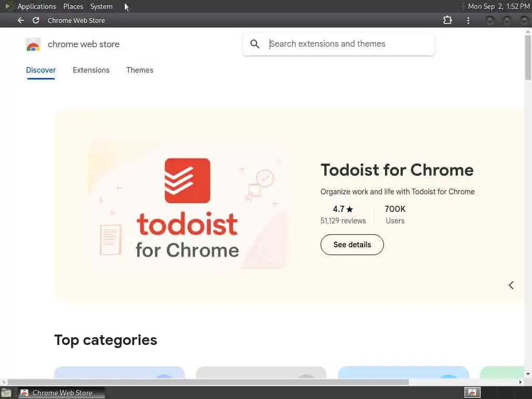This screenshot has width=532, height=399.
Task: Click the scroll down arrow of vertical scrollbar
Action: pos(528,374)
